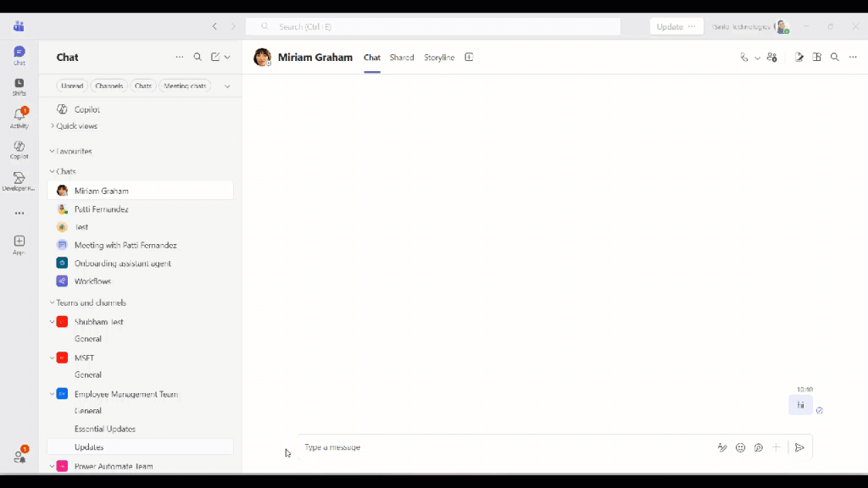The width and height of the screenshot is (868, 488).
Task: Filter chat list by Unread
Action: coord(72,86)
